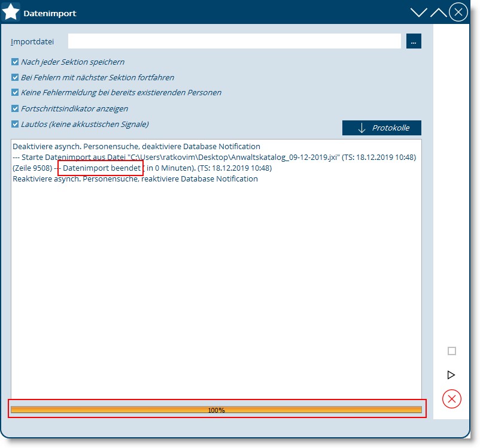
Task: Uncheck 'Bei Fehlern mit nächster Sektion fortfahren'
Action: click(15, 77)
